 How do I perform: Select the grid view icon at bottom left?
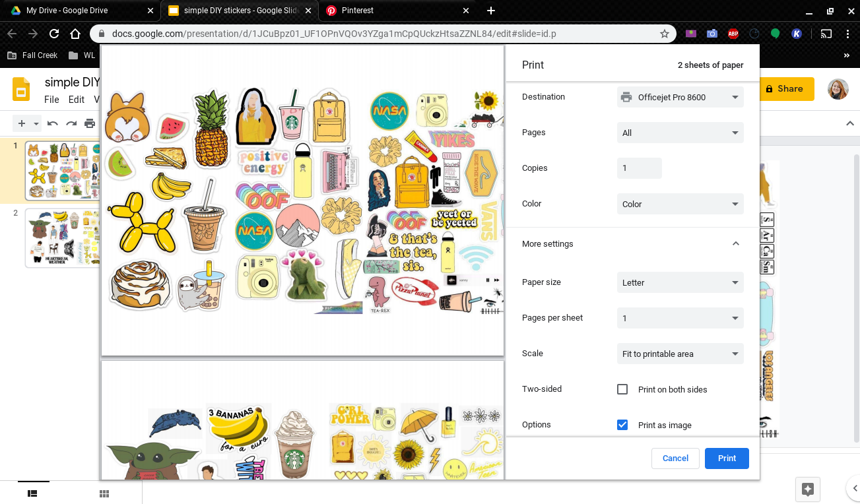click(104, 493)
